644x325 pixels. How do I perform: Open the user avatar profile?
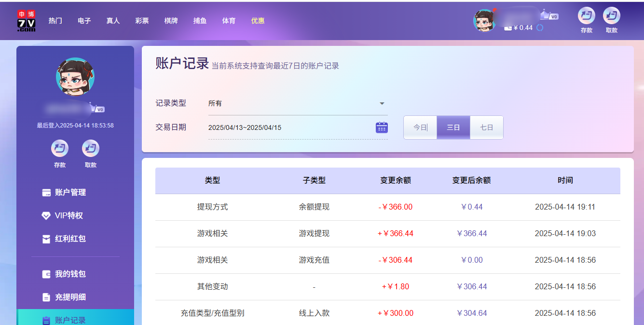[x=485, y=20]
